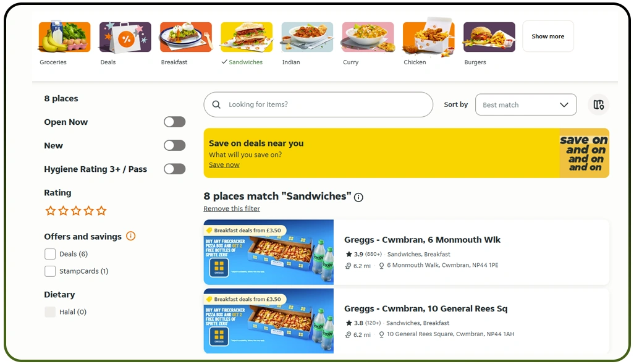This screenshot has width=634, height=364.
Task: Switch to the Indian category
Action: pos(307,37)
